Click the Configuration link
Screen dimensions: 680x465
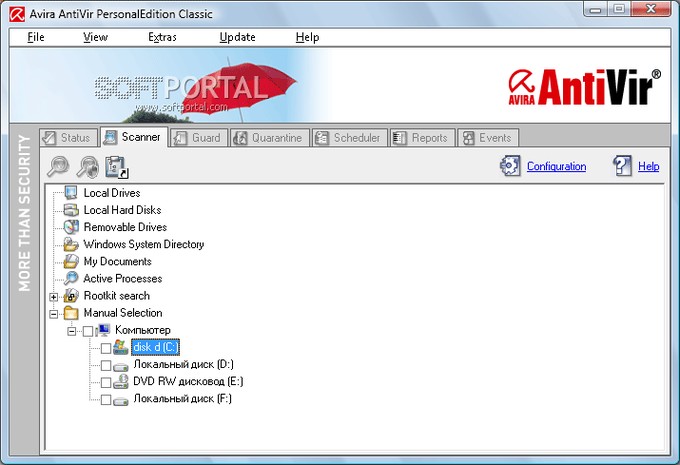coord(556,166)
